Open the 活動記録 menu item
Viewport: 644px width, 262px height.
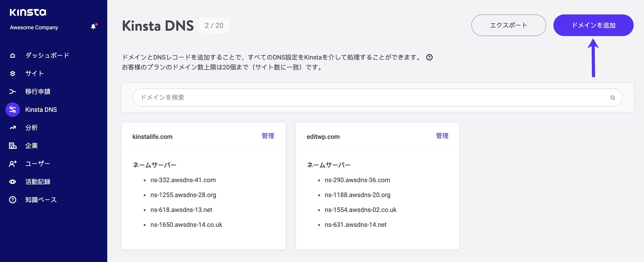[37, 182]
